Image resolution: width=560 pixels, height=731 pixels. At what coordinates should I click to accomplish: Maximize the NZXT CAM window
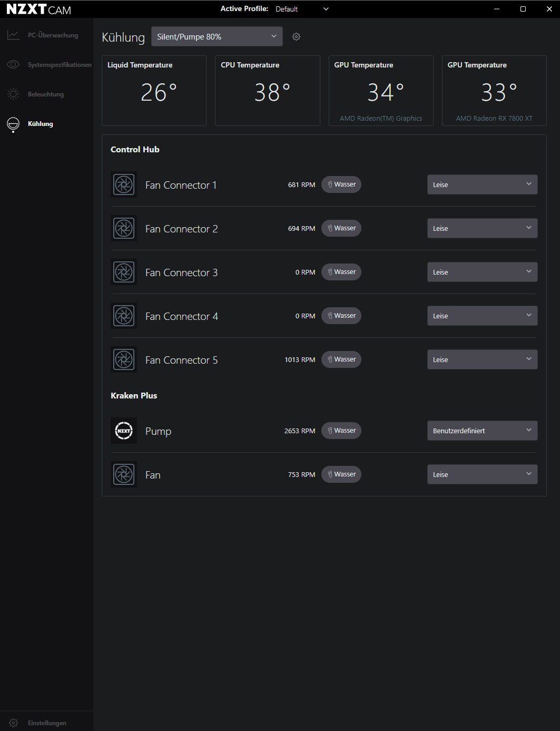(523, 9)
